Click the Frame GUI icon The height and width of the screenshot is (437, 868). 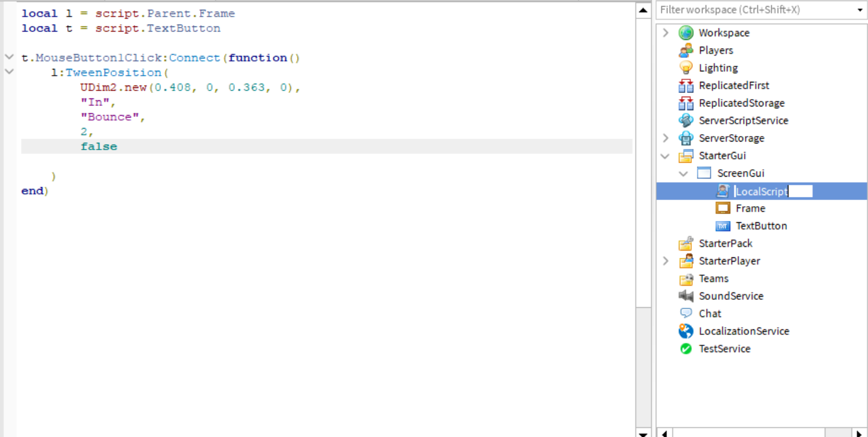tap(722, 208)
